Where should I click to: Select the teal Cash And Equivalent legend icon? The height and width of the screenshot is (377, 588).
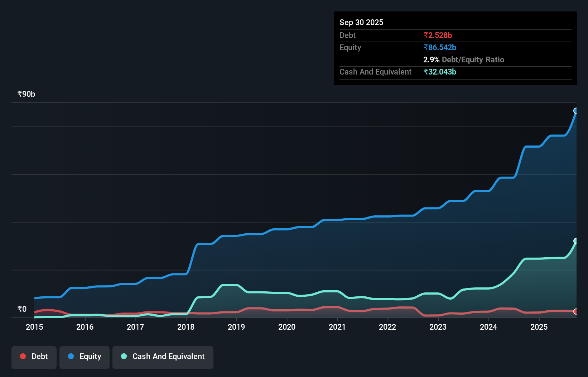[x=123, y=356]
